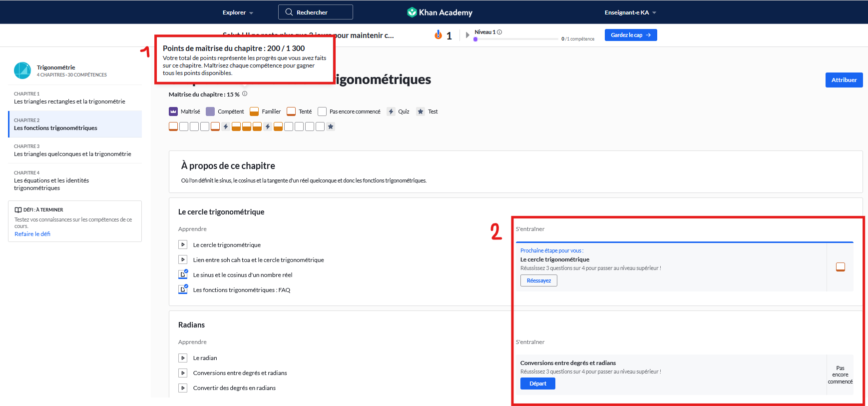Click the Quiz bolt icon in the legend
868x406 pixels.
391,111
